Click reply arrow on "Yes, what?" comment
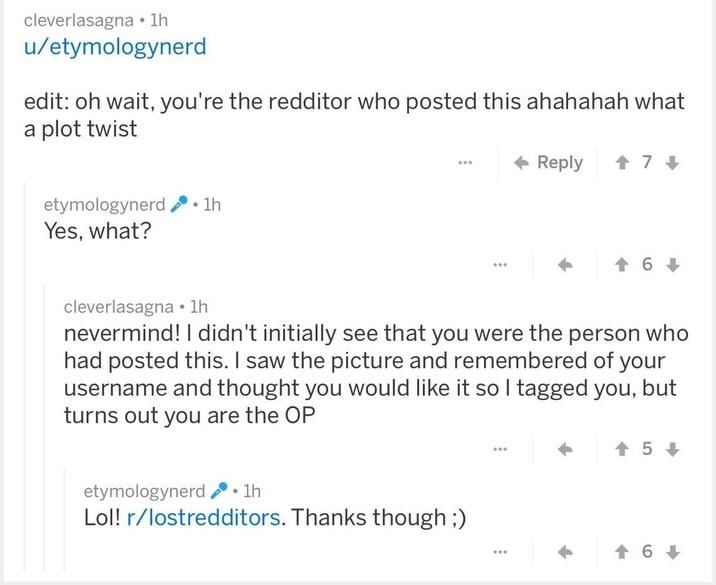 pos(565,265)
